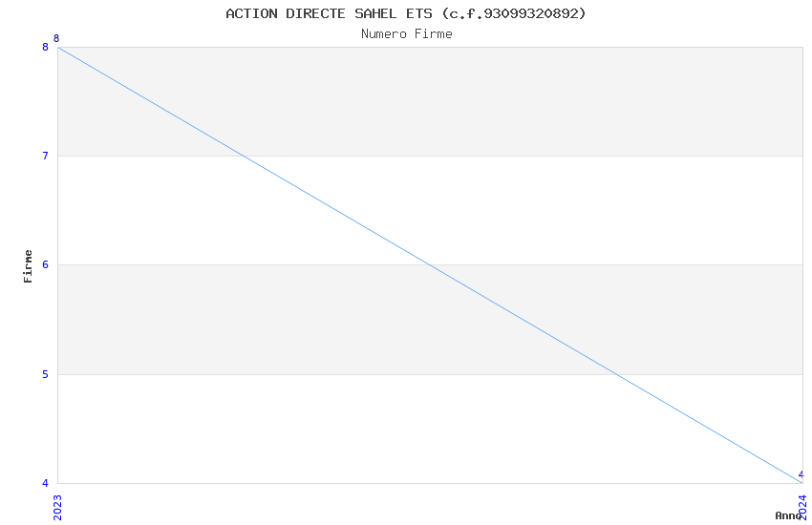Click the y-axis tick label 8
Image resolution: width=812 pixels, height=525 pixels.
point(45,47)
